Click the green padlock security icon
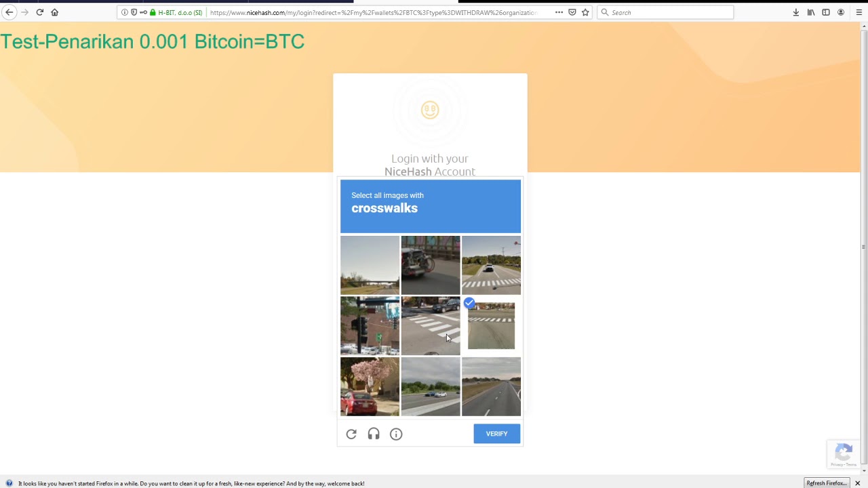This screenshot has height=488, width=868. click(153, 12)
